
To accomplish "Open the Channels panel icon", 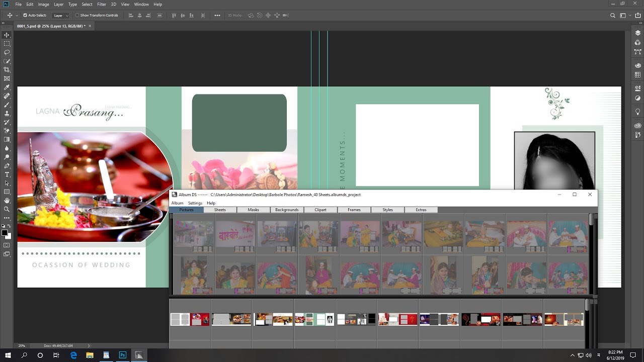I will click(x=638, y=42).
